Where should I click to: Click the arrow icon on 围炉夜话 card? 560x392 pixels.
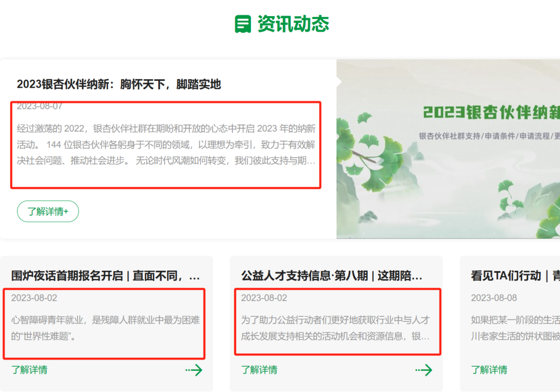tap(193, 370)
